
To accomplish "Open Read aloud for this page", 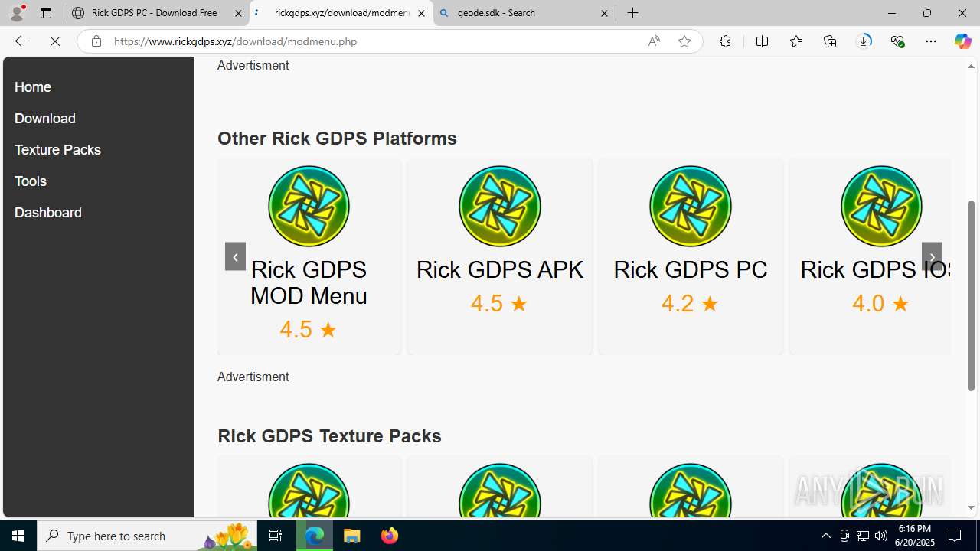I will (654, 41).
